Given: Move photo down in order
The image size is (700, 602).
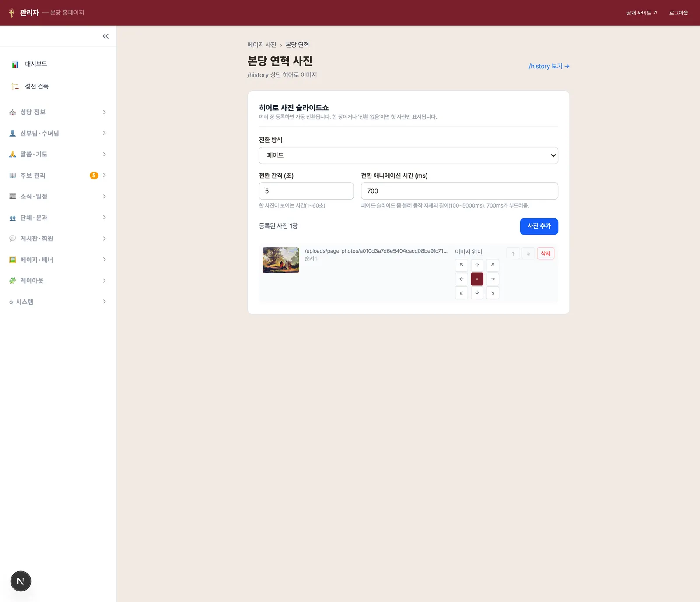Looking at the screenshot, I should 528,253.
